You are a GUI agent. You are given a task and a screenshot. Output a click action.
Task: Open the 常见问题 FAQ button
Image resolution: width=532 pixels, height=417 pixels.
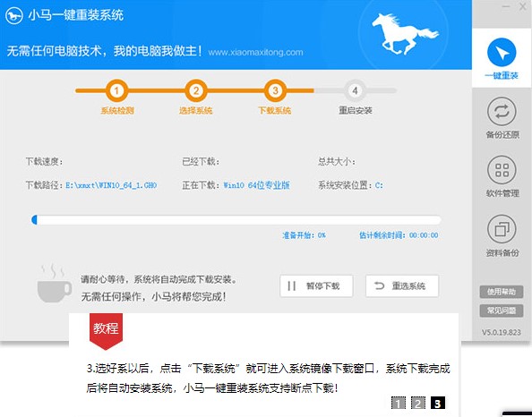[x=502, y=311]
